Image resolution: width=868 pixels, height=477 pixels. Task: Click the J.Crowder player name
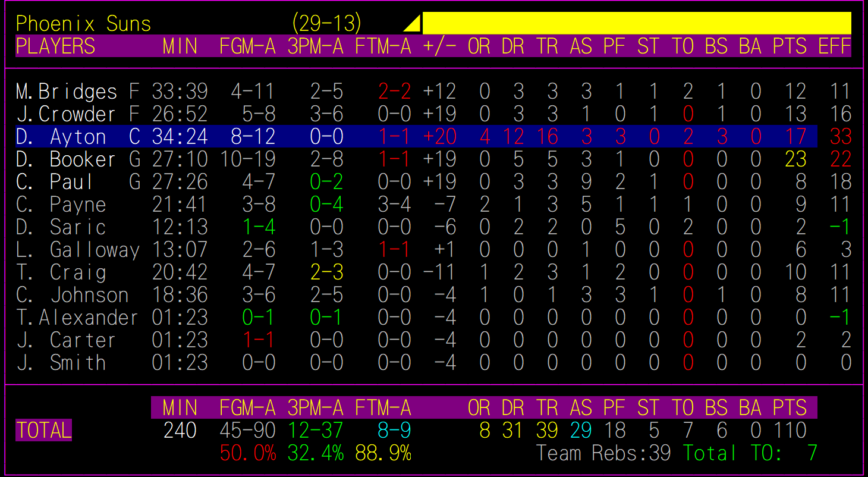click(x=65, y=114)
